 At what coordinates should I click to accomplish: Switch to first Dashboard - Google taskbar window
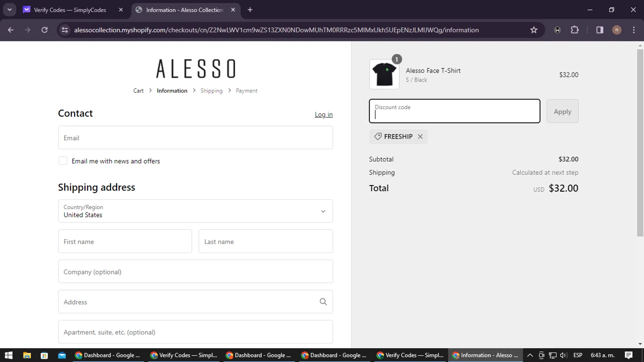pos(108,355)
